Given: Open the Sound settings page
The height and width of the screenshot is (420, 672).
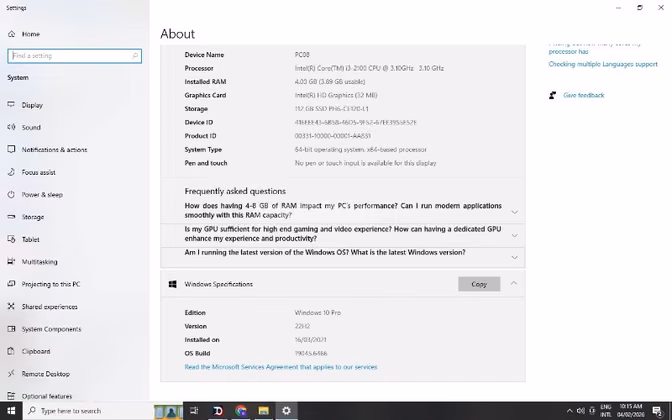Looking at the screenshot, I should (x=31, y=127).
